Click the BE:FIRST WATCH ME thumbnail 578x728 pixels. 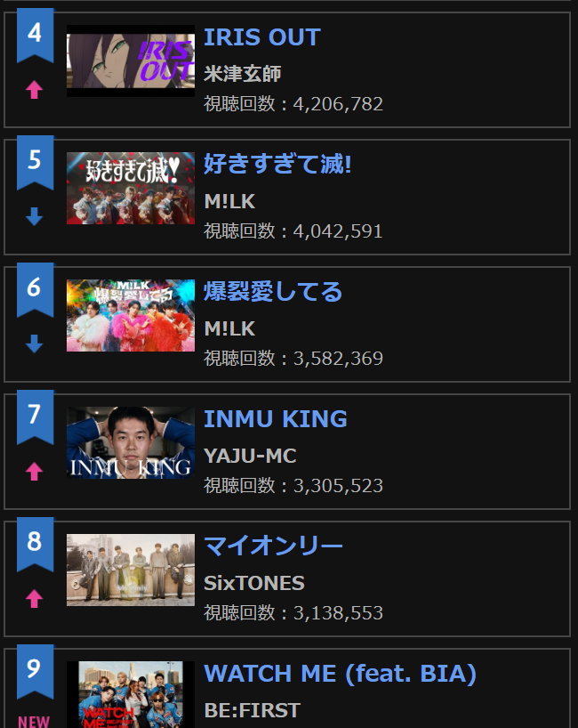(x=131, y=694)
